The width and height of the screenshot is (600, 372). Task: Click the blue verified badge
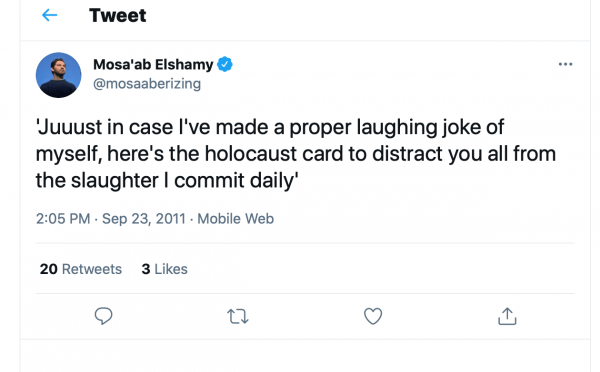(x=225, y=64)
